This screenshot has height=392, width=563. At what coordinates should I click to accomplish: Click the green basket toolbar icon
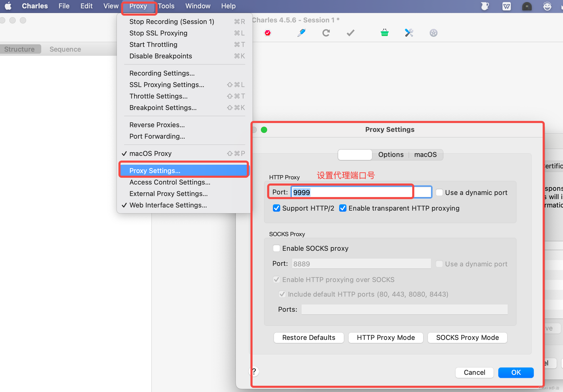(x=385, y=33)
